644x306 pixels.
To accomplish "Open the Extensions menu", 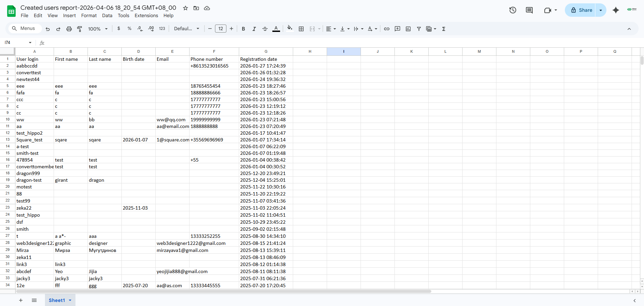I will pos(146,15).
